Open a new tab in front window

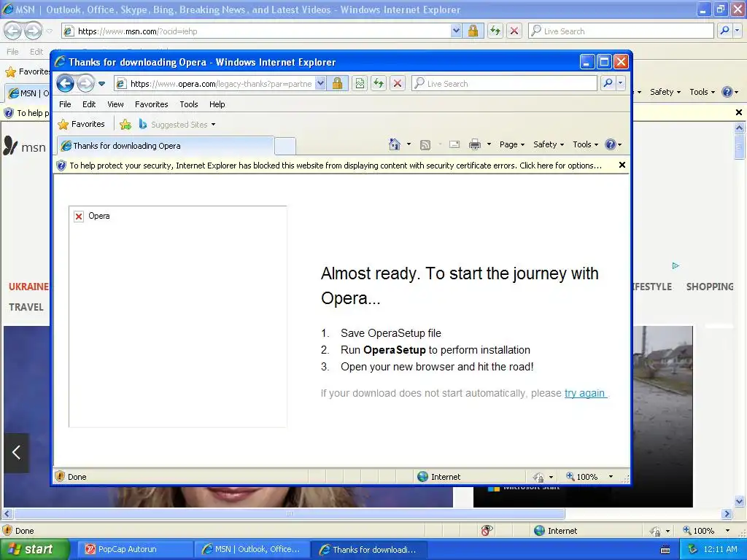click(285, 146)
